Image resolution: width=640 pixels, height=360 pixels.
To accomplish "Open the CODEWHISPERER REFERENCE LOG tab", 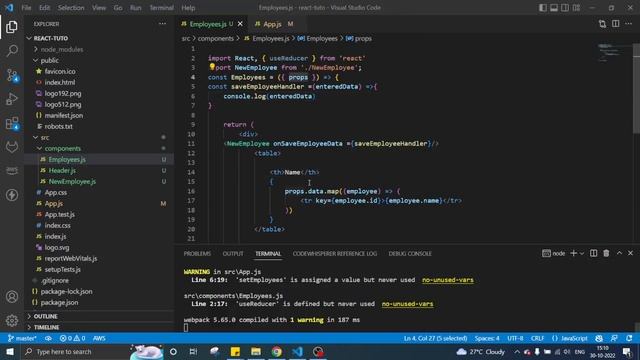I will click(335, 253).
